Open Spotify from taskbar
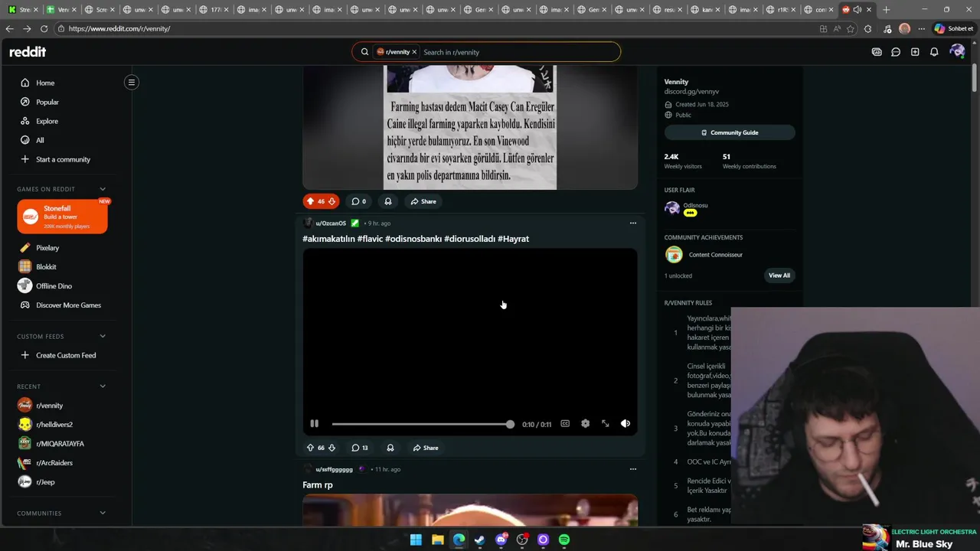 coord(564,540)
